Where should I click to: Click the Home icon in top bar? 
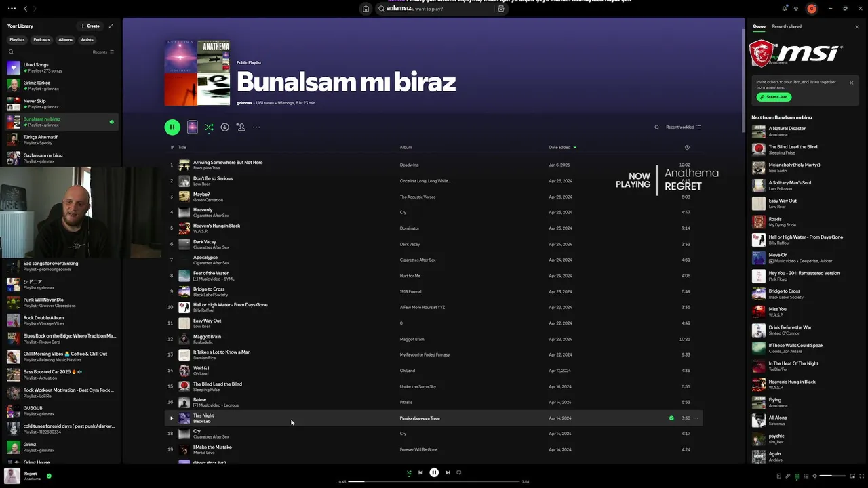point(366,9)
